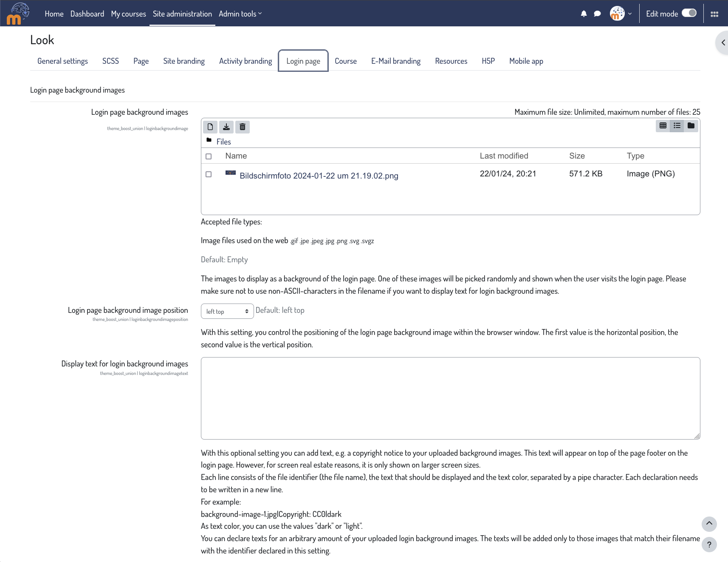728x562 pixels.
Task: Open Bildschirmfoto 2024-01-22 um 21.19.02.png
Action: tap(319, 176)
